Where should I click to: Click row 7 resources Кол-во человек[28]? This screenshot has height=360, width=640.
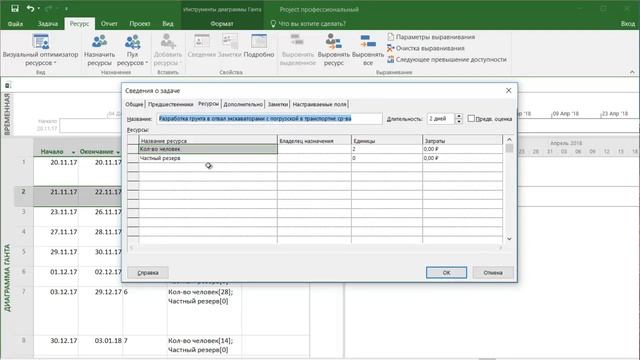click(x=200, y=292)
